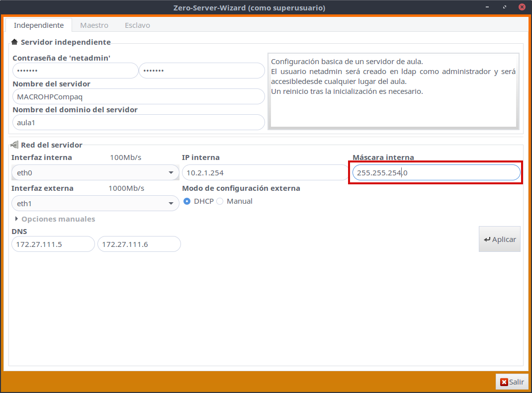Click the network icon beside Red del servidor

point(14,145)
